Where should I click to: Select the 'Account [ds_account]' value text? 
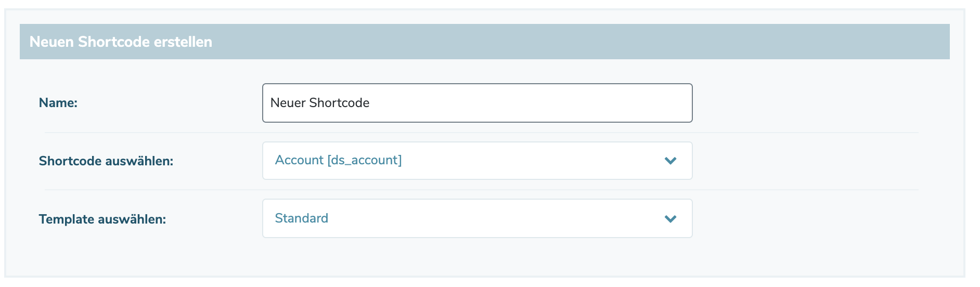338,160
